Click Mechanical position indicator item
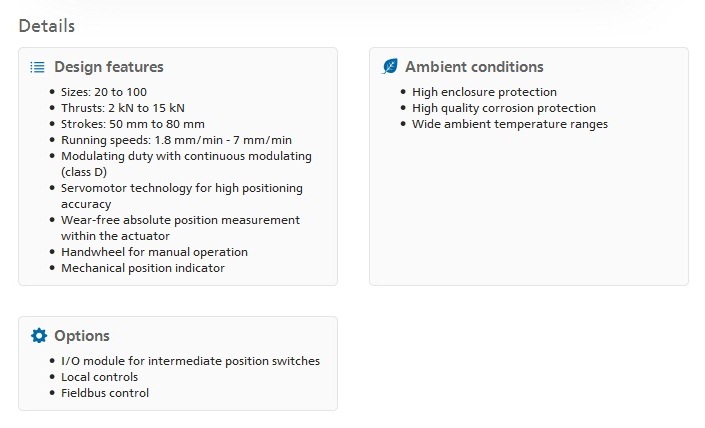The width and height of the screenshot is (705, 428). pyautogui.click(x=143, y=268)
